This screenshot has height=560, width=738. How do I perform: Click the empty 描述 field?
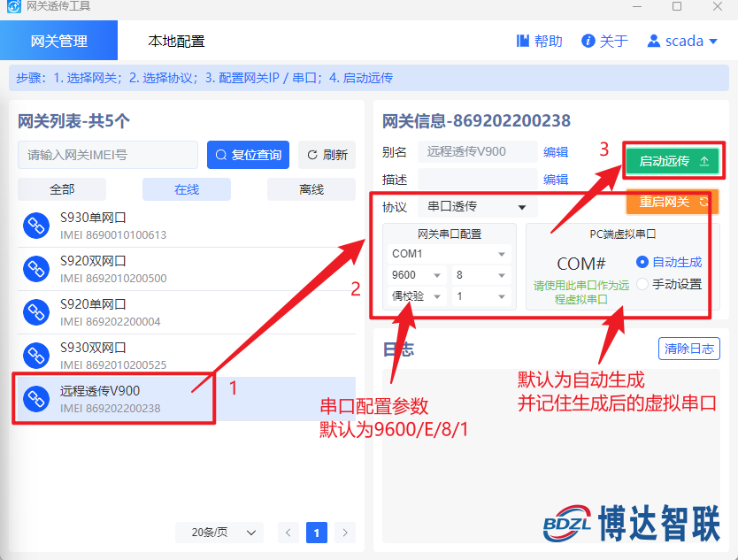pos(477,180)
